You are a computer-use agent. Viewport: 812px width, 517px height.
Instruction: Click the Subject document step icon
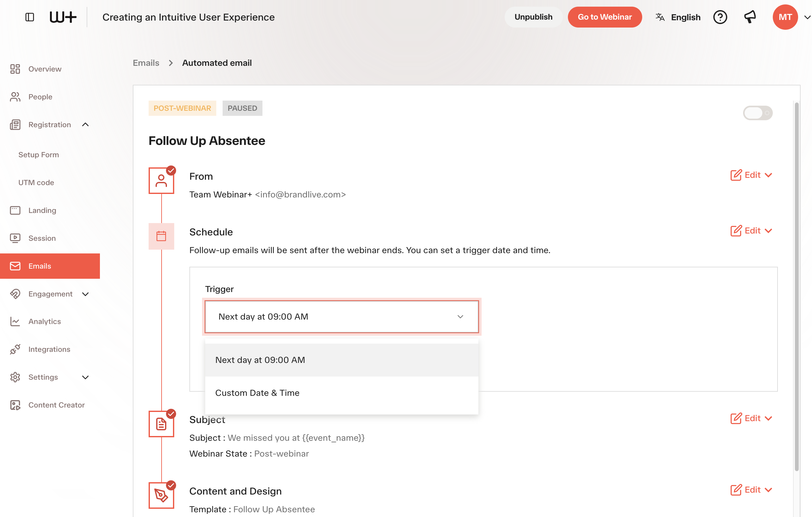161,424
